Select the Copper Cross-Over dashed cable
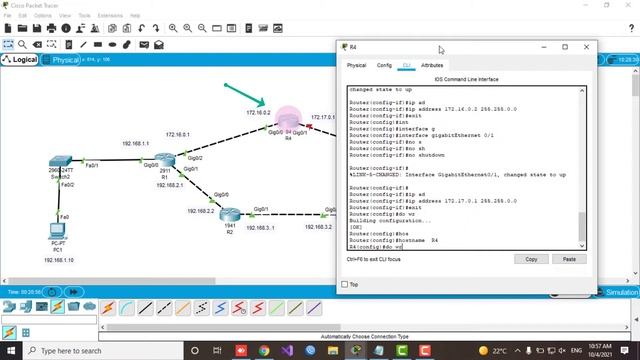The width and height of the screenshot is (640, 360). (164, 308)
